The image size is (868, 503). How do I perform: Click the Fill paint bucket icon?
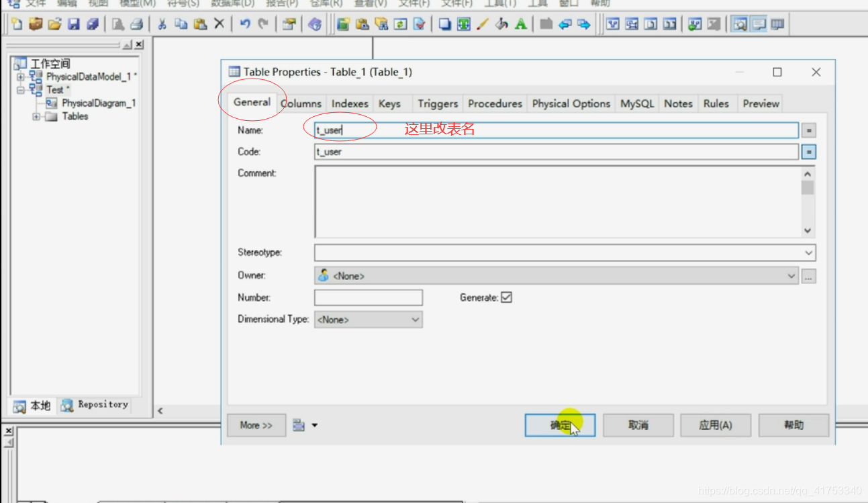point(501,24)
